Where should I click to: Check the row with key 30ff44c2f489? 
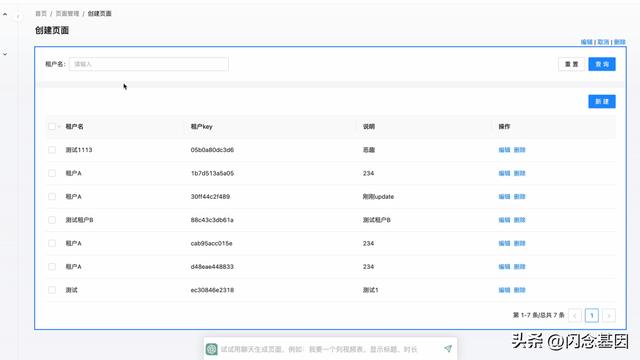(52, 196)
